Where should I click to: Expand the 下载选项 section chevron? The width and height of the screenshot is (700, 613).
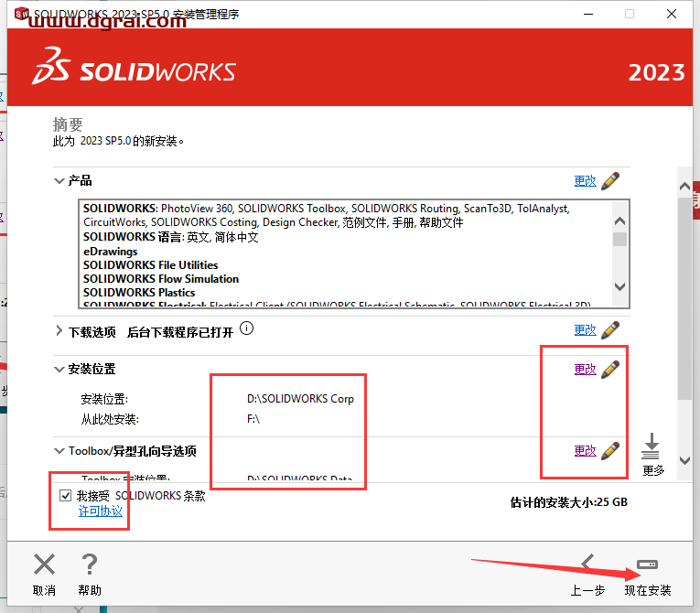(59, 331)
